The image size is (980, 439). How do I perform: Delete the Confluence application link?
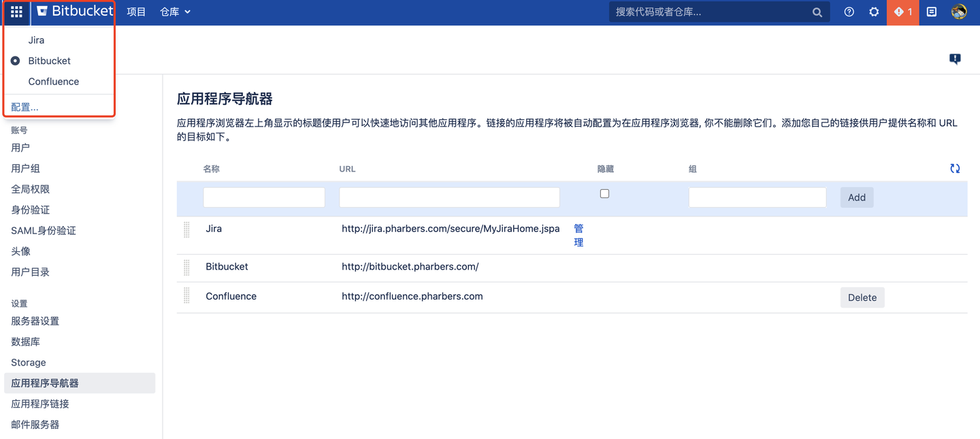(862, 297)
